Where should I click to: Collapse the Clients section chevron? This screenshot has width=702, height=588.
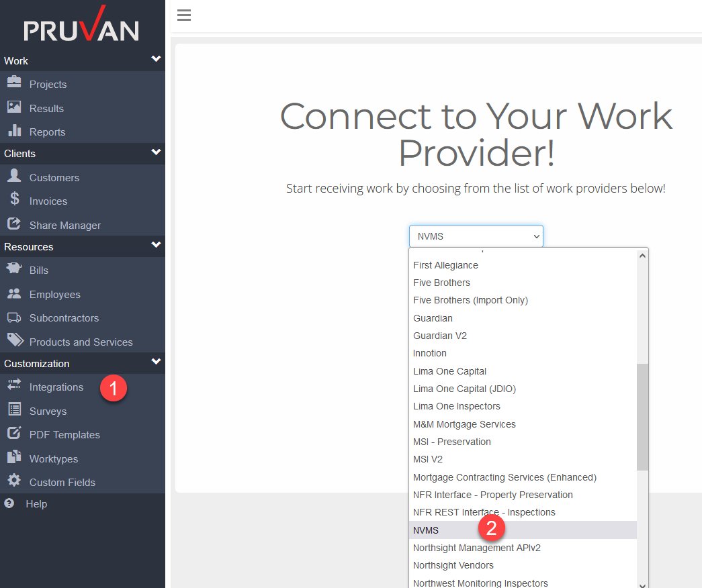[x=156, y=153]
